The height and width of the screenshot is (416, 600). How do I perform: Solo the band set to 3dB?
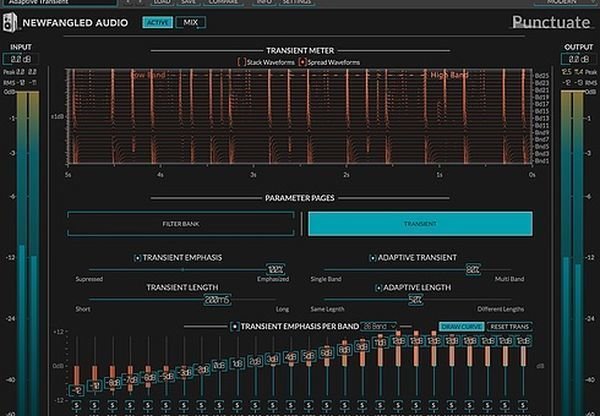(273, 405)
